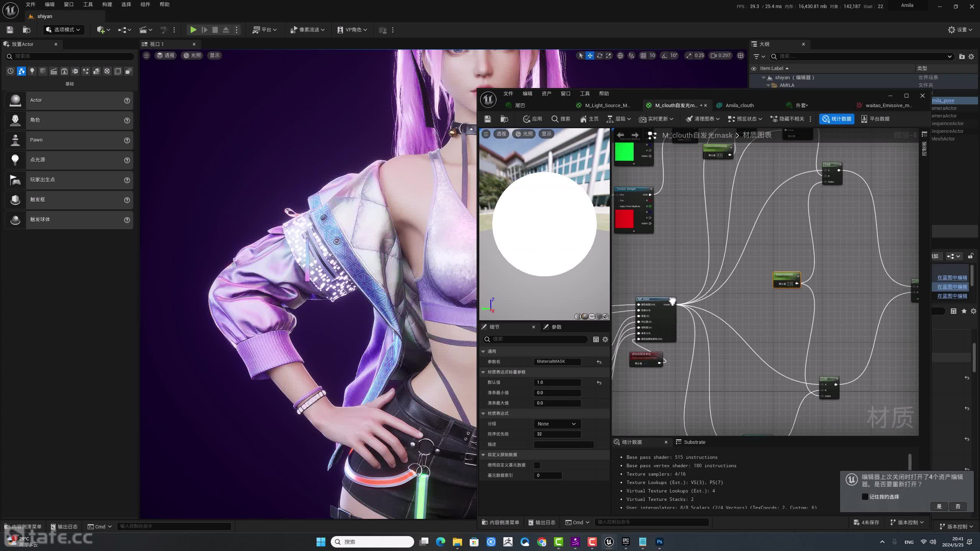Open the cinematics clapperboard menu

pyautogui.click(x=146, y=30)
